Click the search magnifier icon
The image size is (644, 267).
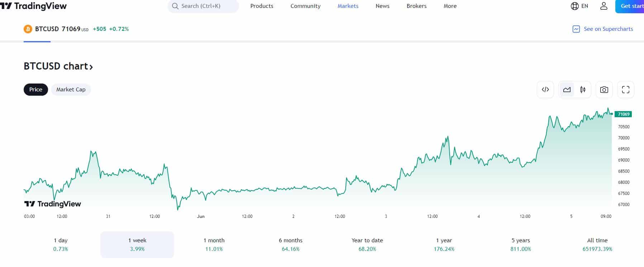[x=175, y=6]
